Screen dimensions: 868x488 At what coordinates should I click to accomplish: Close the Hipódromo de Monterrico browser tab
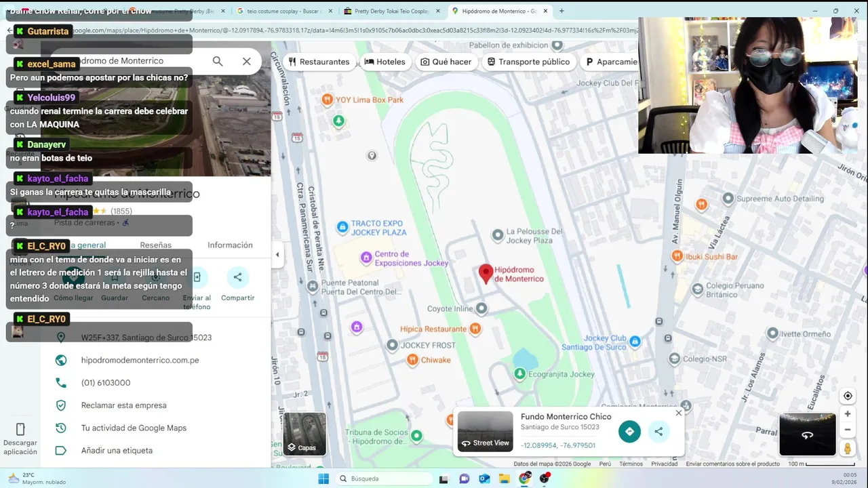(x=546, y=11)
